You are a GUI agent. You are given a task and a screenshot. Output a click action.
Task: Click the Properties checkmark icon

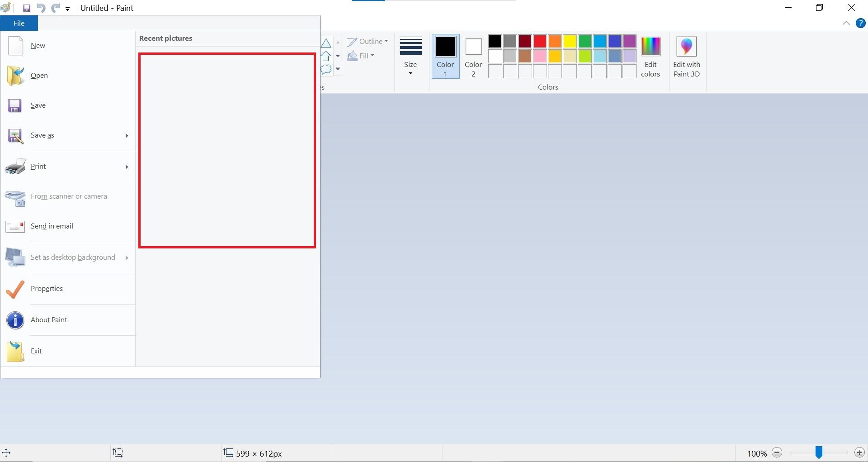point(15,289)
